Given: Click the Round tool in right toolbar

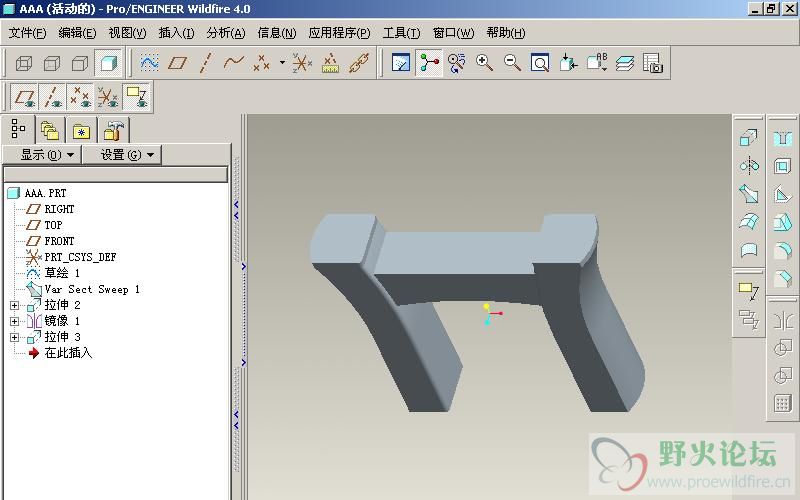Looking at the screenshot, I should point(782,250).
